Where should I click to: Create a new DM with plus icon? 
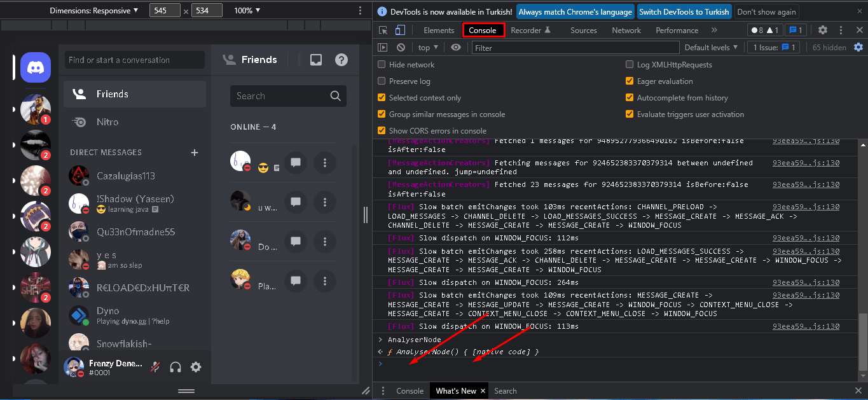point(195,153)
